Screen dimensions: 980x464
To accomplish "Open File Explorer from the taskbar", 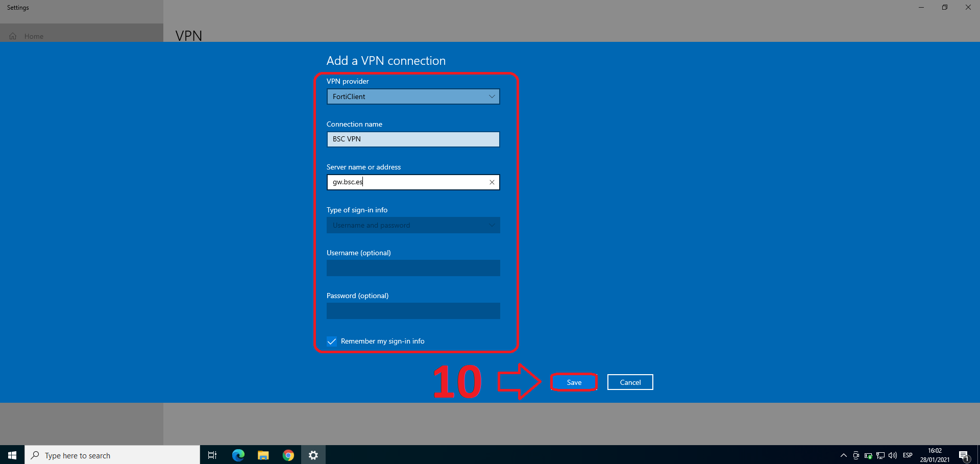I will [263, 455].
